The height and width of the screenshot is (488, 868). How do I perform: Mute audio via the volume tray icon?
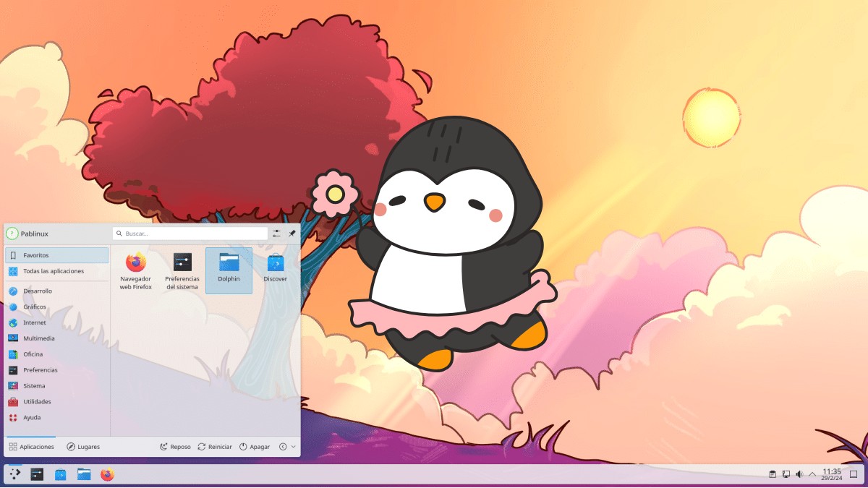(x=798, y=474)
